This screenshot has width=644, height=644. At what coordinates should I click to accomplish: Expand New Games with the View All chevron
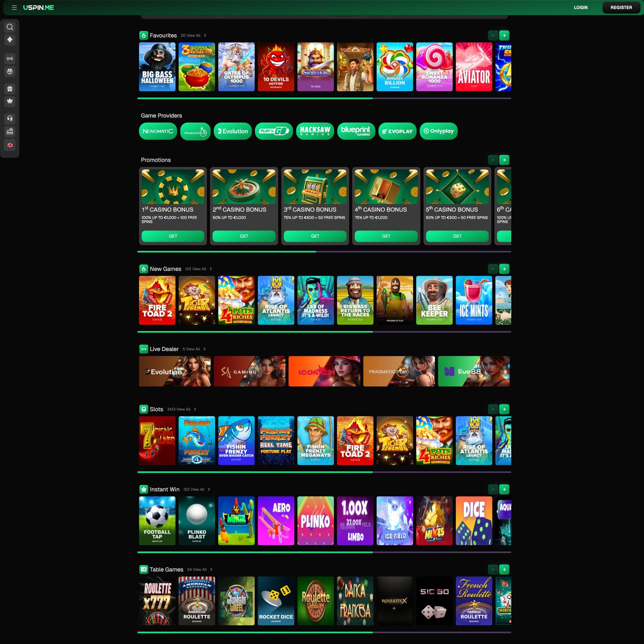pos(211,269)
